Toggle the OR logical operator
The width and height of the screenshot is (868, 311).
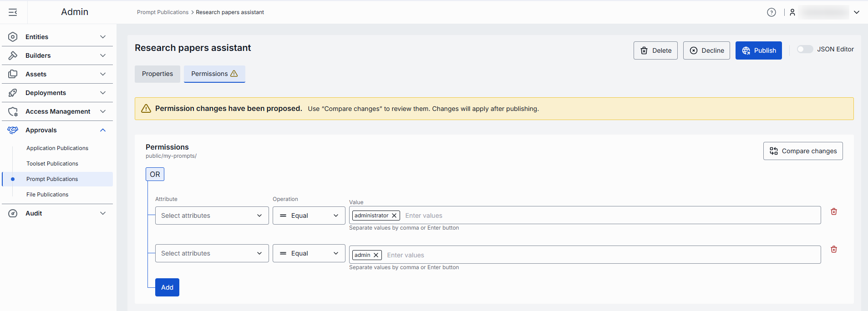(x=155, y=174)
